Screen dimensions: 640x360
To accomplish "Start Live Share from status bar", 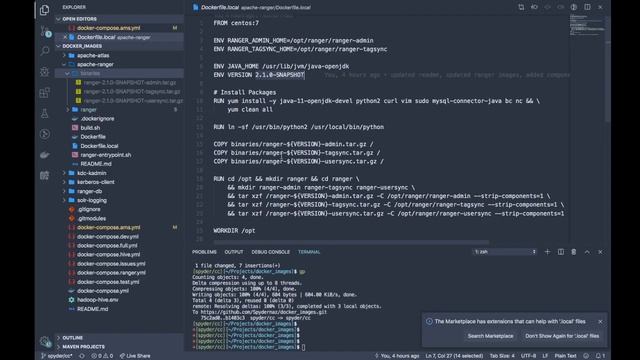I will 135,356.
